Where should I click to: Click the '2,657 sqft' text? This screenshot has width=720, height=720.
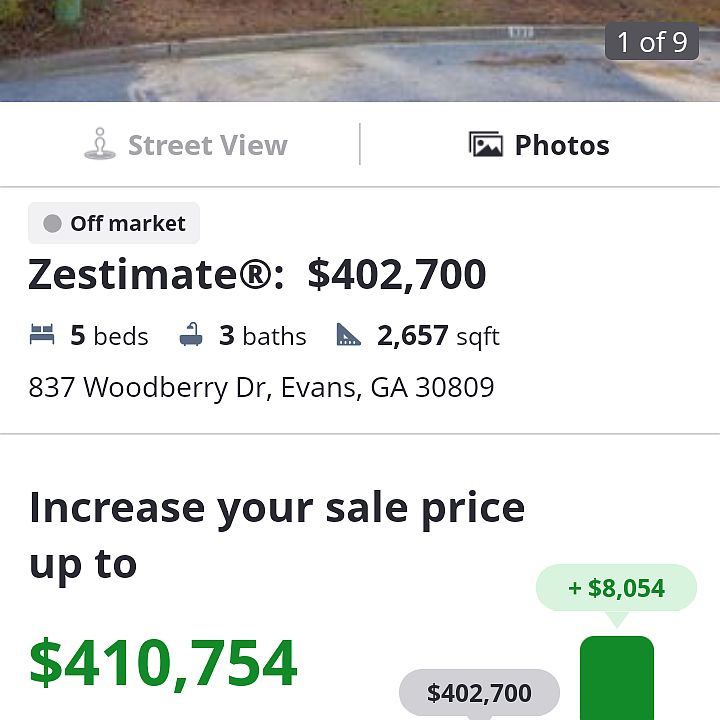click(x=438, y=336)
